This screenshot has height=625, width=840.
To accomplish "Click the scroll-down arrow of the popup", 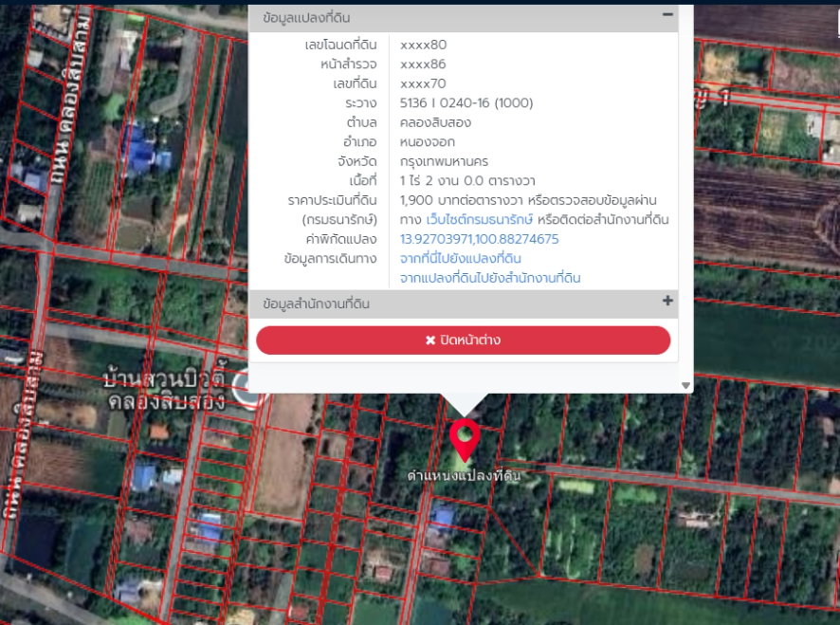I will (685, 385).
